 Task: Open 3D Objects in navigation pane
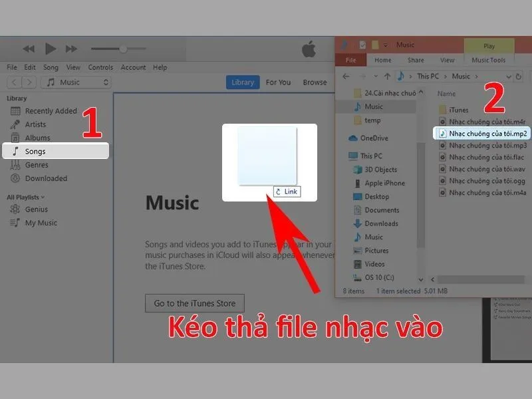375,170
